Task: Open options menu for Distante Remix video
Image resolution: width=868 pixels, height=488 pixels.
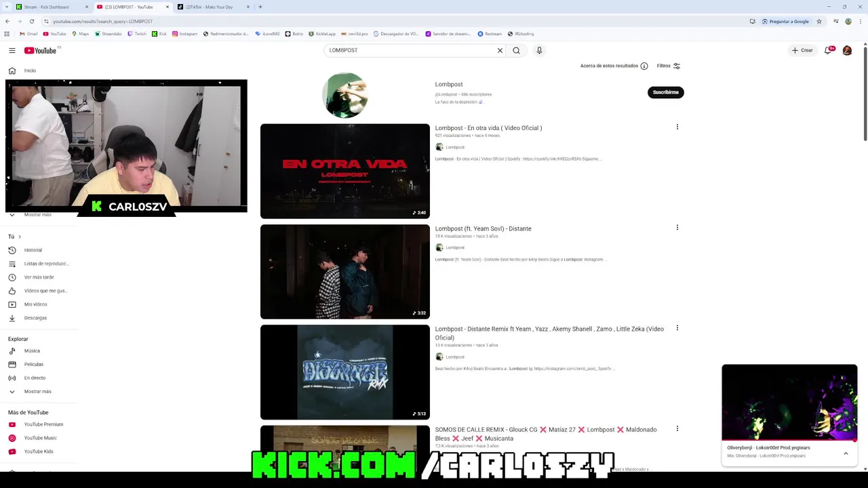Action: [x=677, y=328]
